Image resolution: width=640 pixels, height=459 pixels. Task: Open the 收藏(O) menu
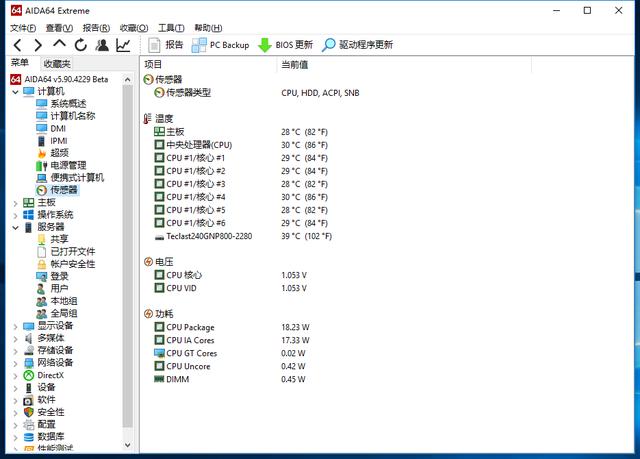[x=134, y=28]
